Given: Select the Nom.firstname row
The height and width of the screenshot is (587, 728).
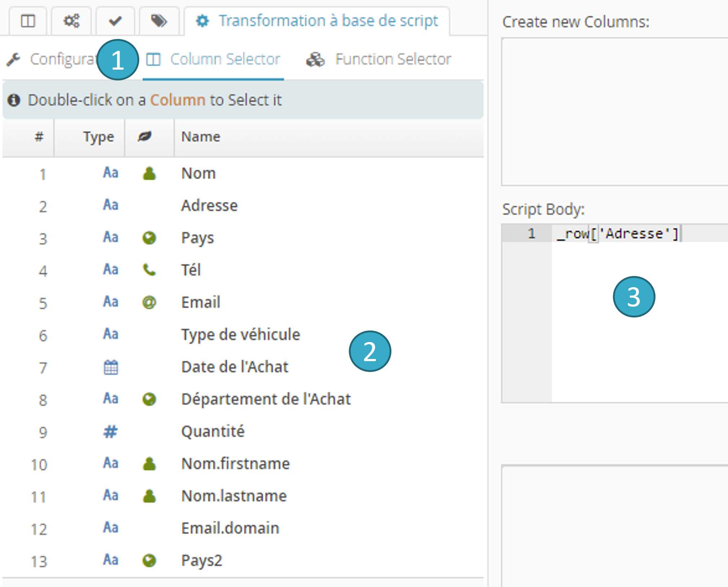Looking at the screenshot, I should 243,464.
